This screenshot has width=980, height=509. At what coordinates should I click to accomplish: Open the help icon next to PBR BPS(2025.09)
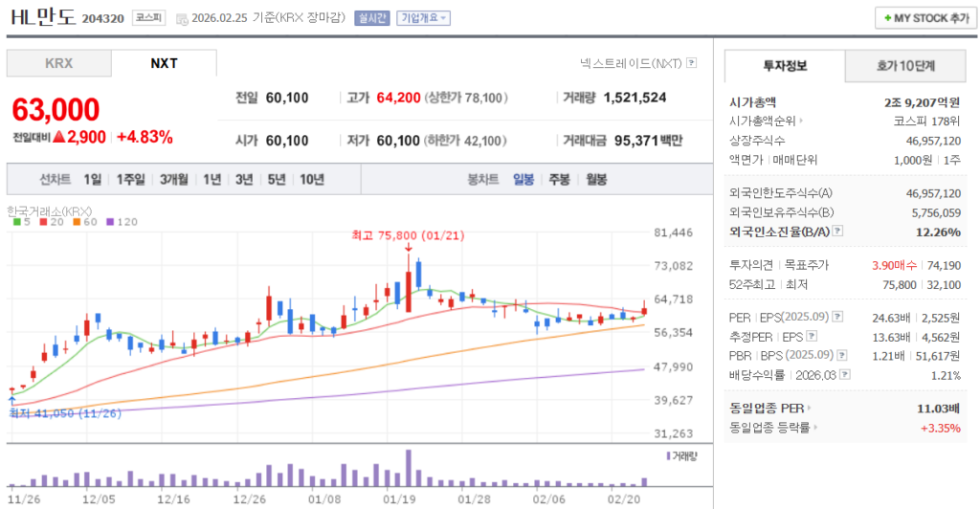coord(837,355)
